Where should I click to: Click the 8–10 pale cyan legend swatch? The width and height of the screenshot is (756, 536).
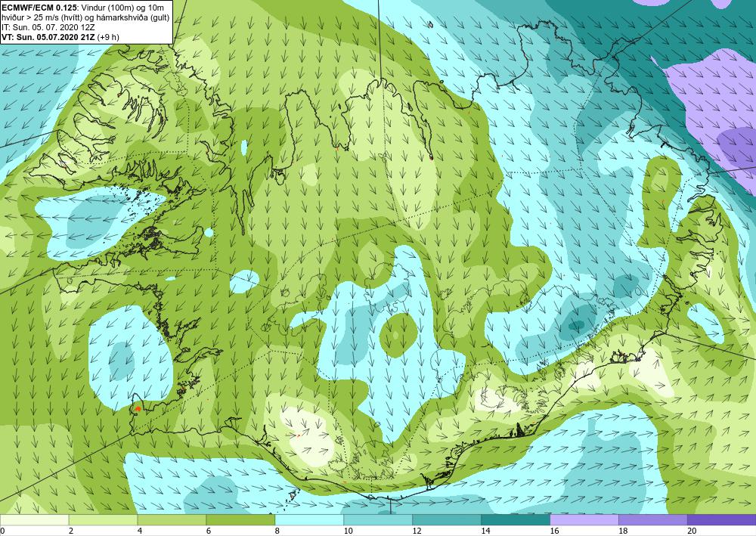coord(309,520)
